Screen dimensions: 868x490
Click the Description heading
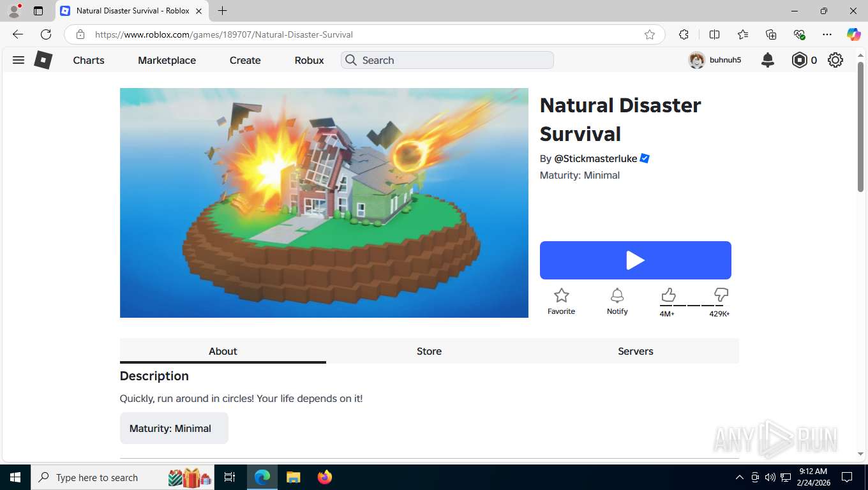[x=154, y=376]
